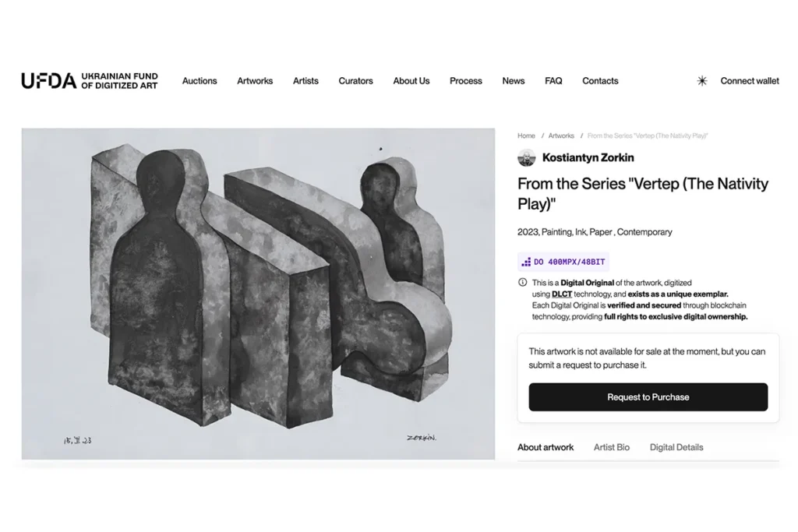Click the Request to Purchase button

coord(648,397)
